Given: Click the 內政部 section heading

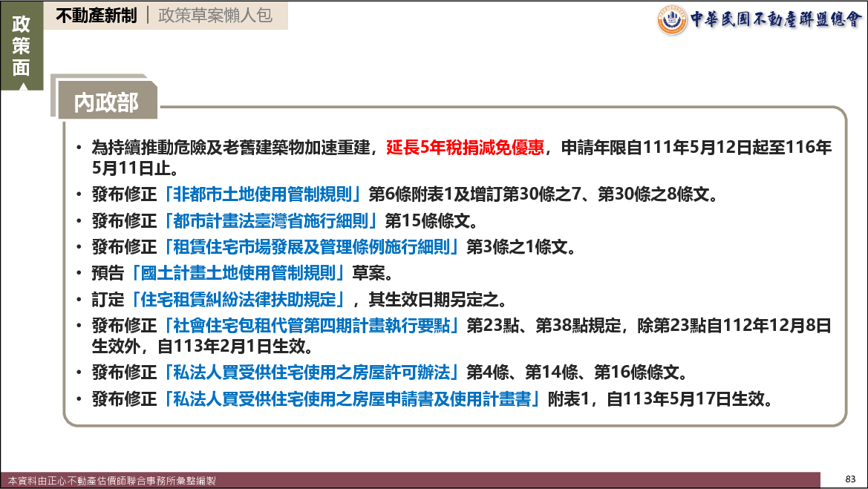Looking at the screenshot, I should click(x=105, y=102).
